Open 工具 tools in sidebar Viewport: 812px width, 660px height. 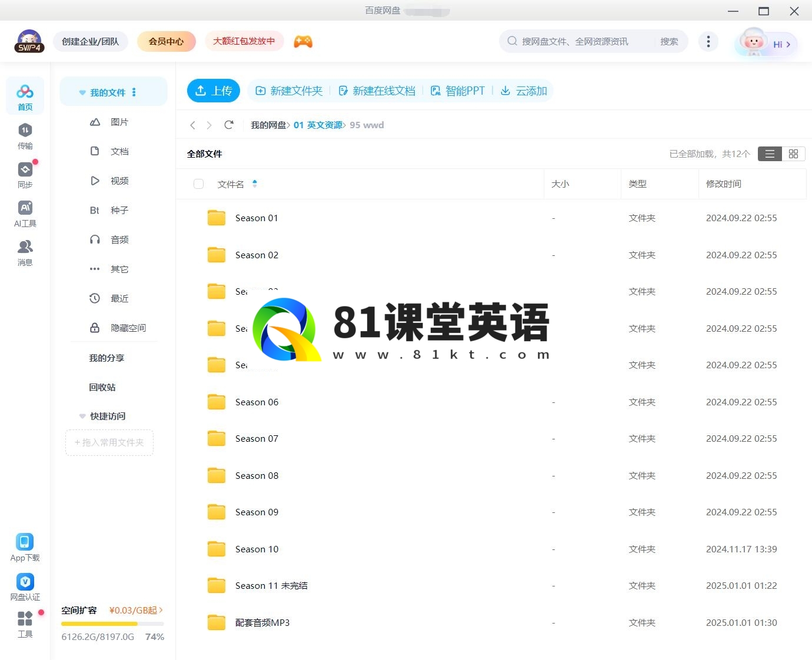25,624
